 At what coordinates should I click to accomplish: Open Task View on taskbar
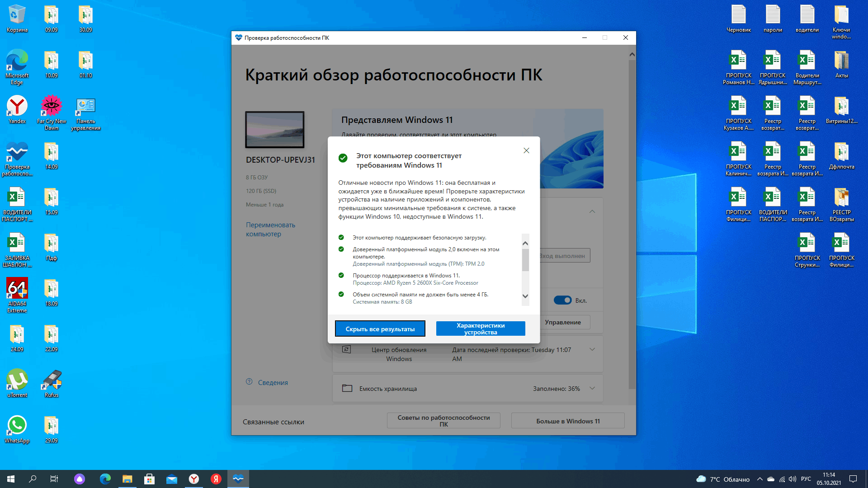pos(54,479)
